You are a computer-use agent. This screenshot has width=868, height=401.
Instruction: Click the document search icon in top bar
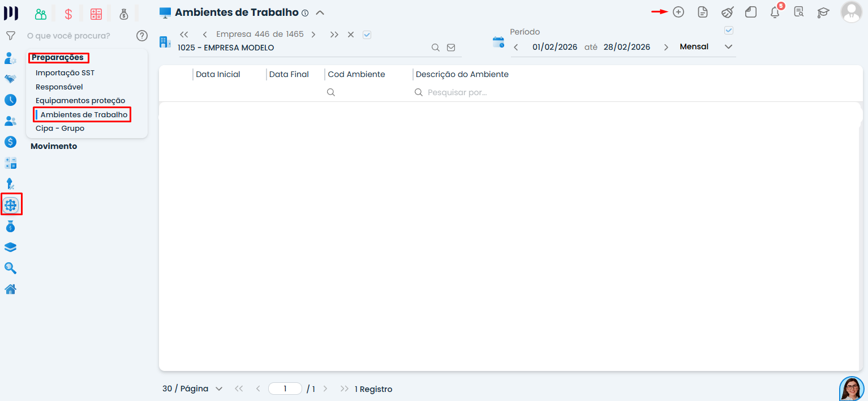pyautogui.click(x=799, y=12)
